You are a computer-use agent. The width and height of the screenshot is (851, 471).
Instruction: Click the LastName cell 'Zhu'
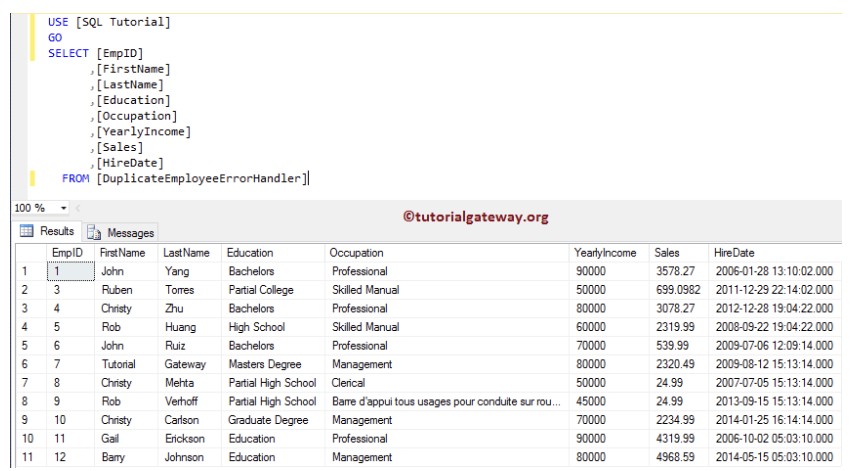(x=190, y=309)
